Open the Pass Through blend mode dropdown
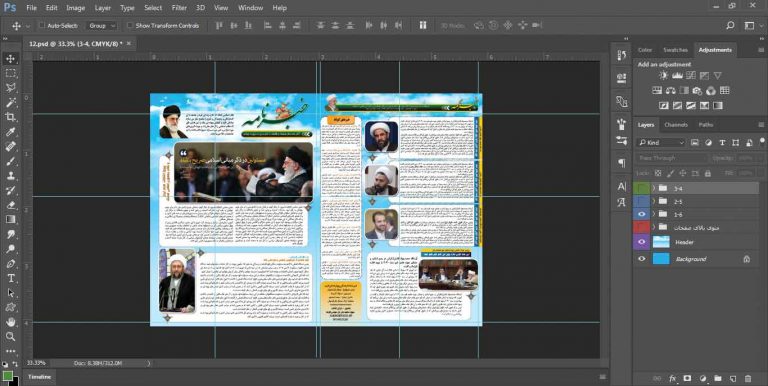The image size is (768, 386). 672,158
